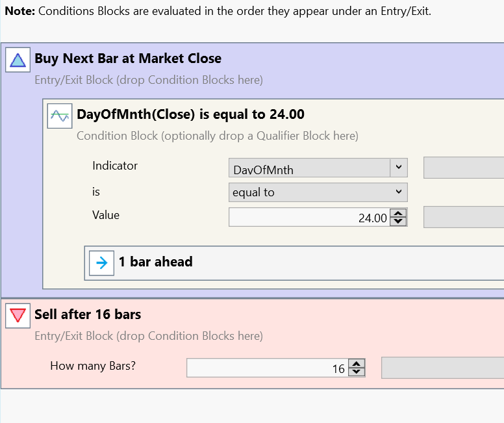Focus the How many Bars field
Image resolution: width=504 pixels, height=423 pixels.
(266, 368)
